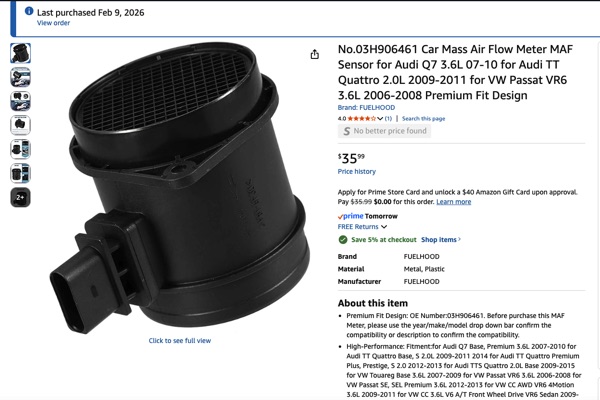Select the first product thumbnail

(20, 53)
